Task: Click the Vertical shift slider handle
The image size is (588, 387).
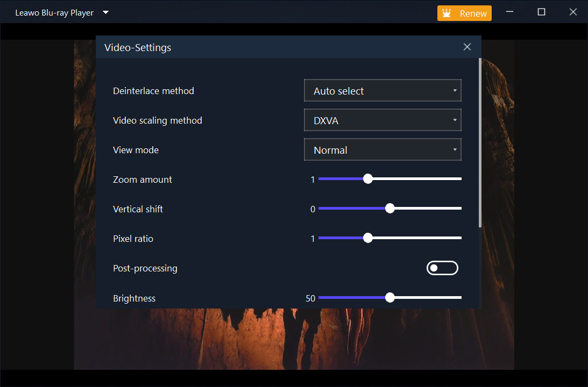Action: pos(389,208)
